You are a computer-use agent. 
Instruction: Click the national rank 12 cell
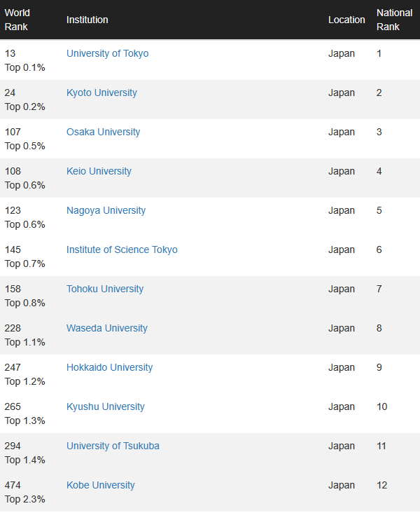[382, 485]
